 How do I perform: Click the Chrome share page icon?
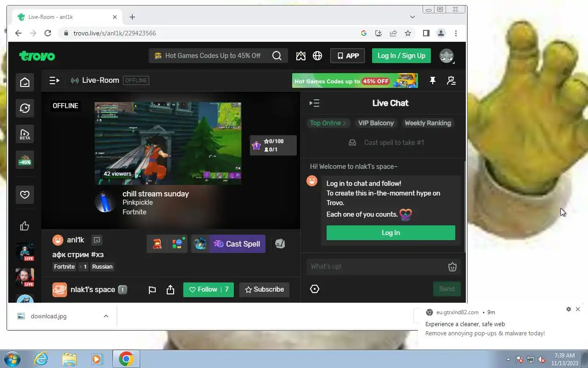point(393,33)
